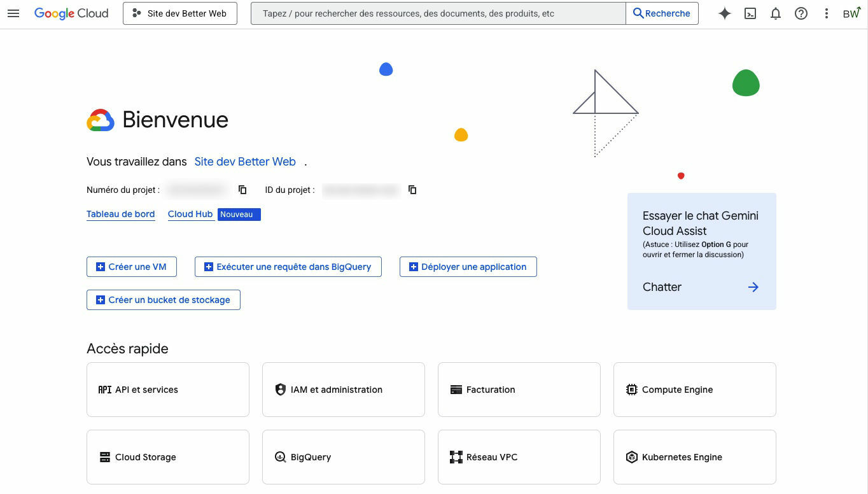Open the help question mark icon
This screenshot has height=494, width=868.
pyautogui.click(x=801, y=13)
